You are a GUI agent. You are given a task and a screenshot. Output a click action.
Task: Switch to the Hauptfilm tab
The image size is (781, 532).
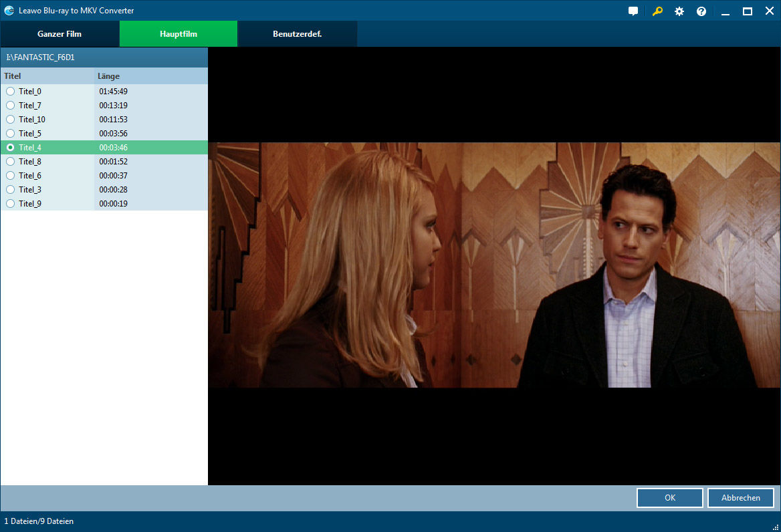pyautogui.click(x=179, y=34)
